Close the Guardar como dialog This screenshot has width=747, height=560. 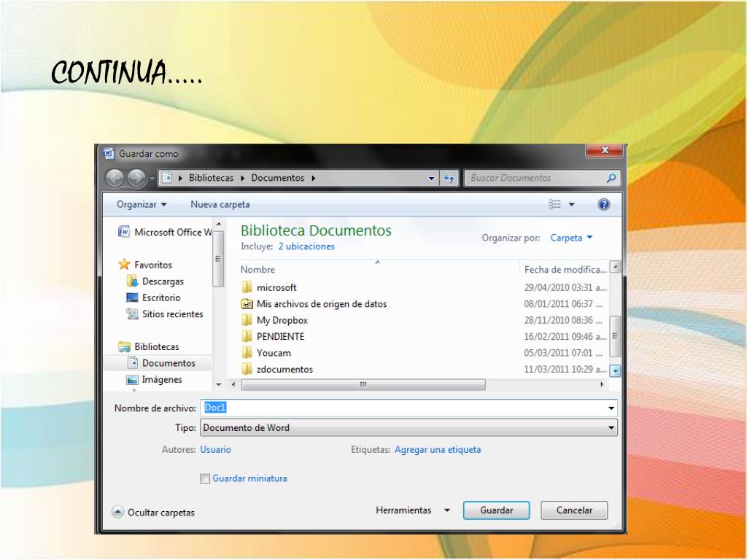tap(604, 150)
